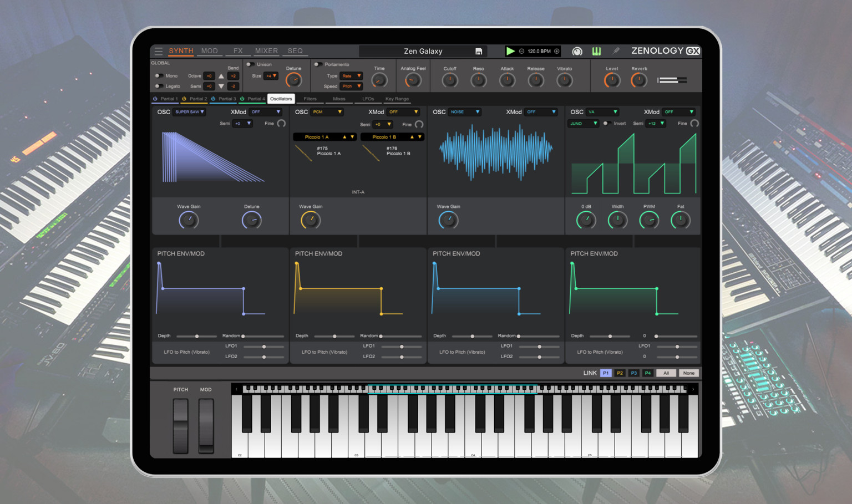This screenshot has width=852, height=504.
Task: Increase tempo with the plus icon
Action: point(557,51)
